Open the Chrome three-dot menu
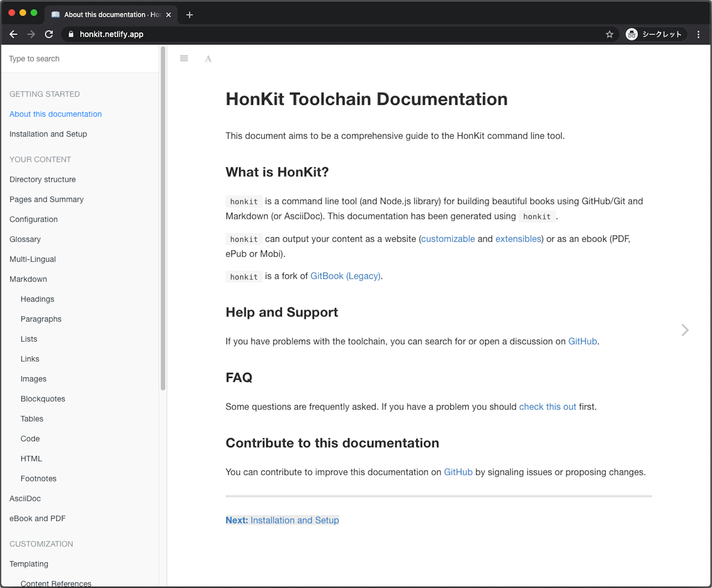Image resolution: width=712 pixels, height=588 pixels. [x=698, y=34]
